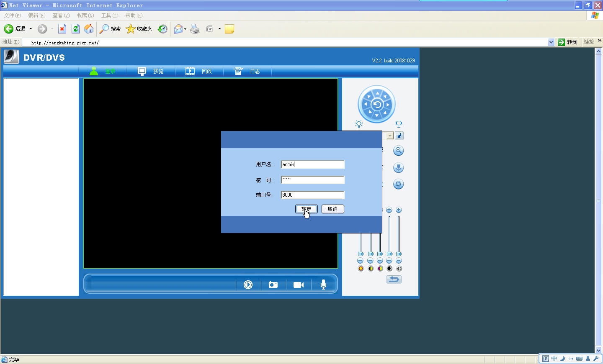Open the 编辑 (Edit) menu
This screenshot has height=364, width=603.
(36, 15)
